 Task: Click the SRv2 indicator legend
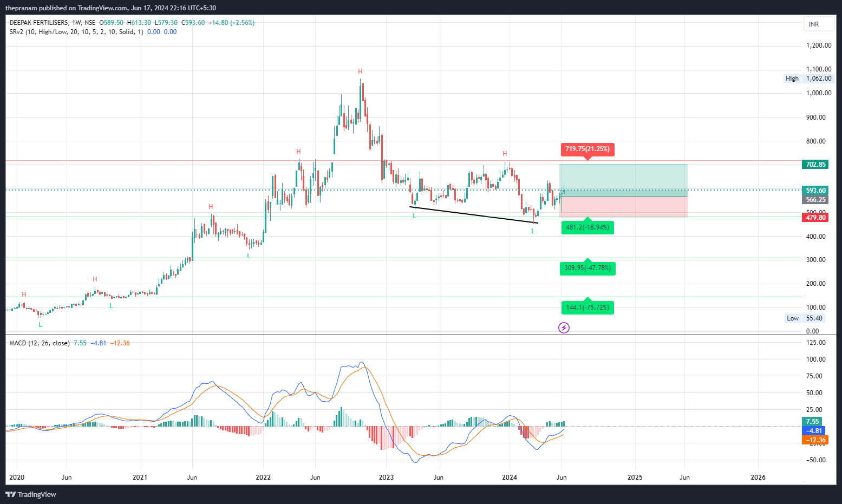(x=76, y=32)
